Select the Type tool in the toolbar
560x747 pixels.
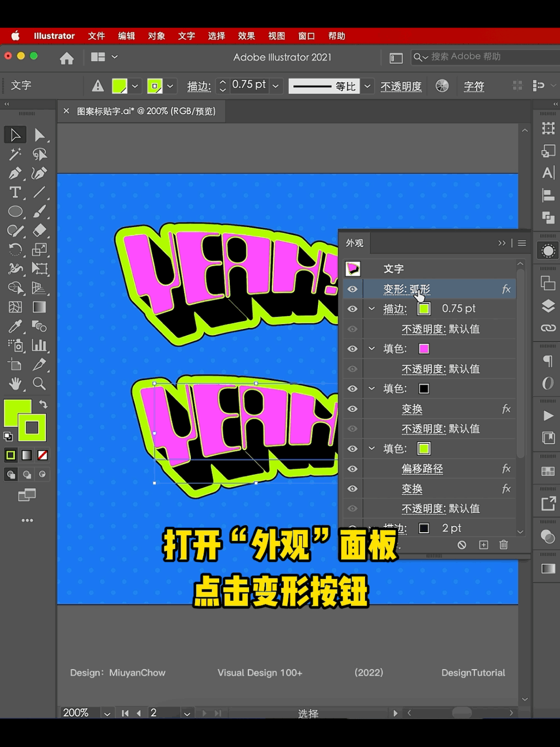pos(15,192)
